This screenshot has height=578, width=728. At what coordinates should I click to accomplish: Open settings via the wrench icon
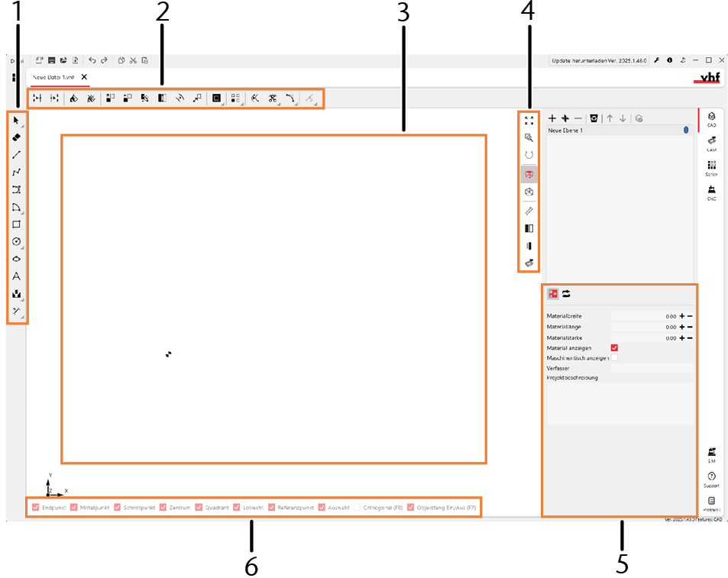(x=657, y=60)
